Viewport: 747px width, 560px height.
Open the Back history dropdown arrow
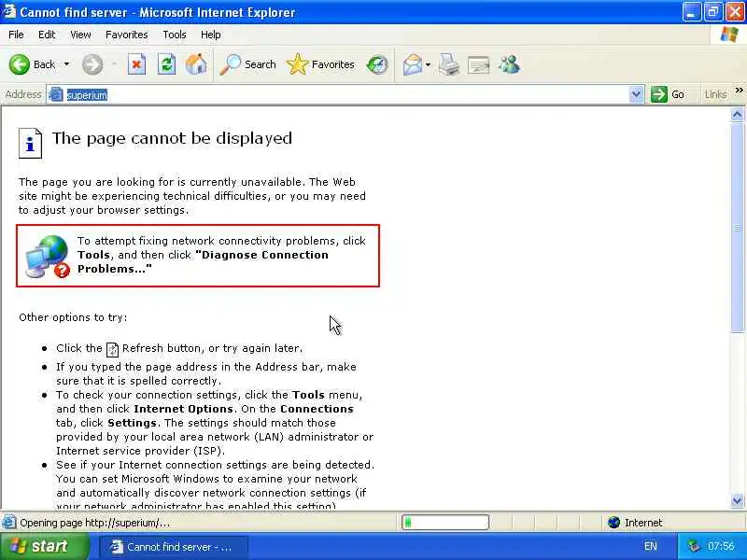click(x=66, y=64)
